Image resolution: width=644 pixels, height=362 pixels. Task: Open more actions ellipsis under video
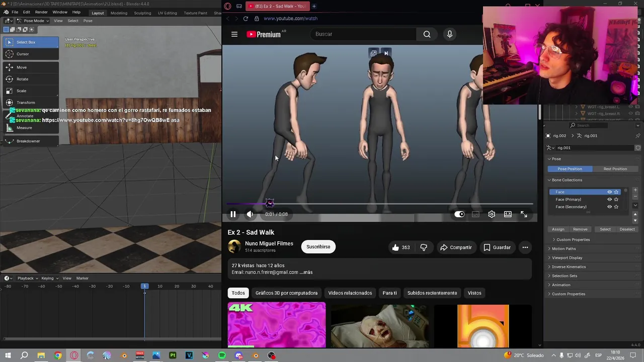[x=525, y=247]
